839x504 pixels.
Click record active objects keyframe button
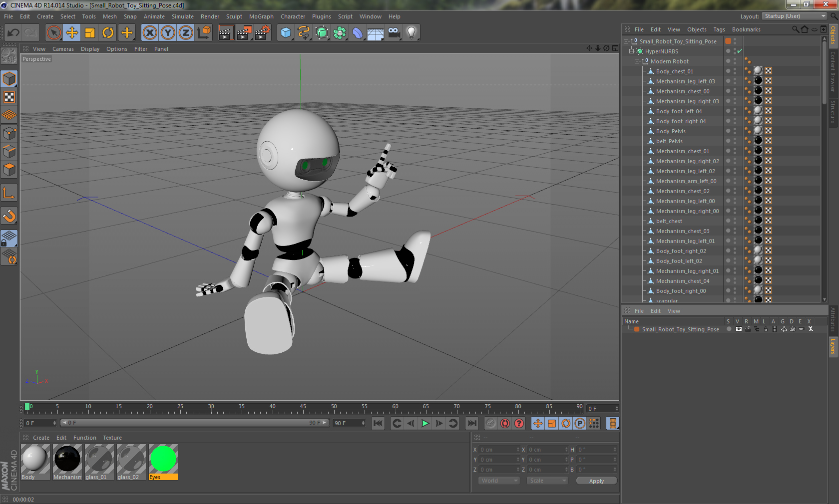[491, 423]
